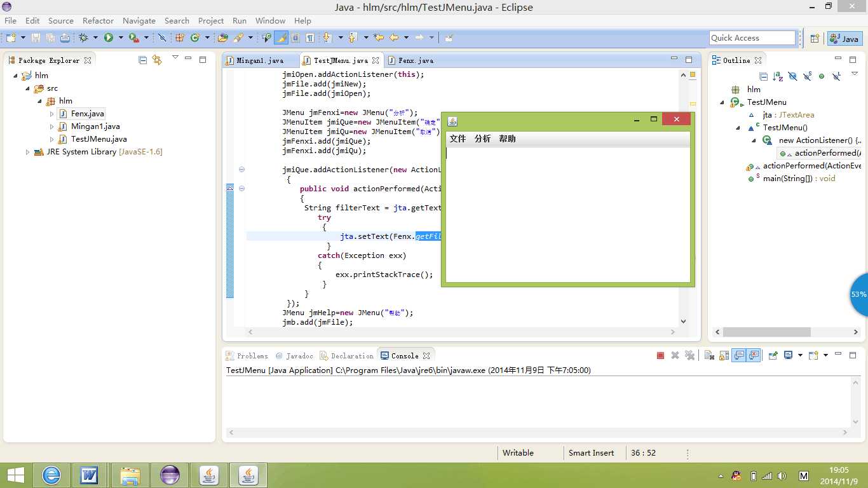Open the Refactor menu

pos(98,21)
